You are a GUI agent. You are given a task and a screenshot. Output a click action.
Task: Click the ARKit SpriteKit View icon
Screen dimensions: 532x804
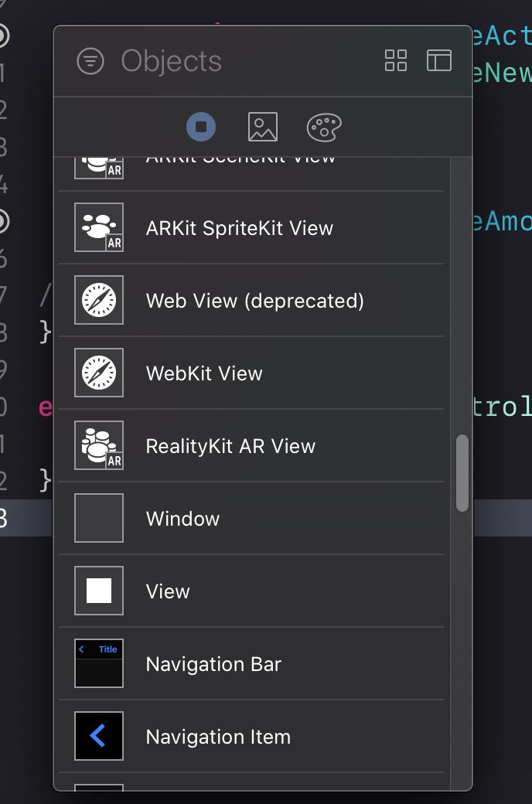pyautogui.click(x=99, y=227)
